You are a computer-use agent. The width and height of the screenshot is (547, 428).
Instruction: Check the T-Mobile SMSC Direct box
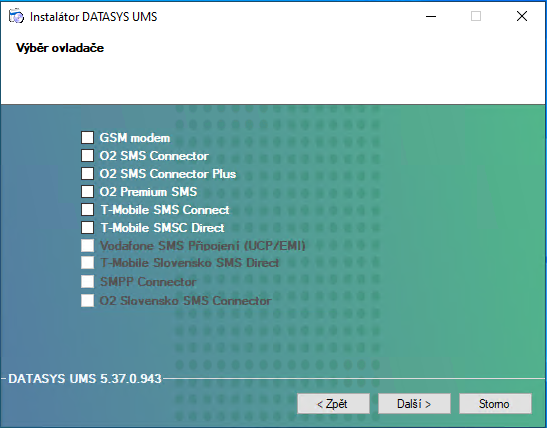tap(87, 227)
